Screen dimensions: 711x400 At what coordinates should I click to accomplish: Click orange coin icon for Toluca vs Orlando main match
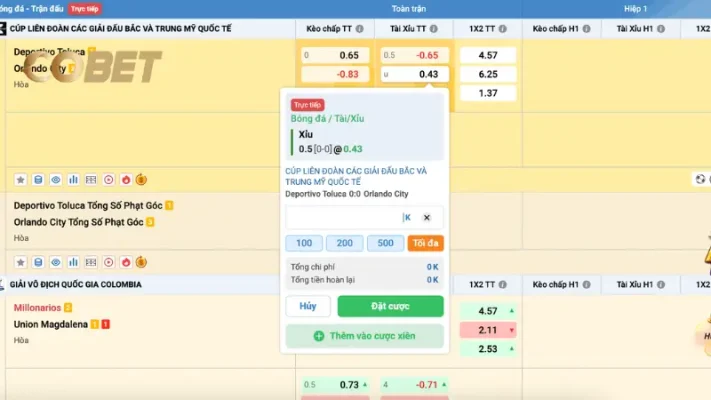coord(141,180)
